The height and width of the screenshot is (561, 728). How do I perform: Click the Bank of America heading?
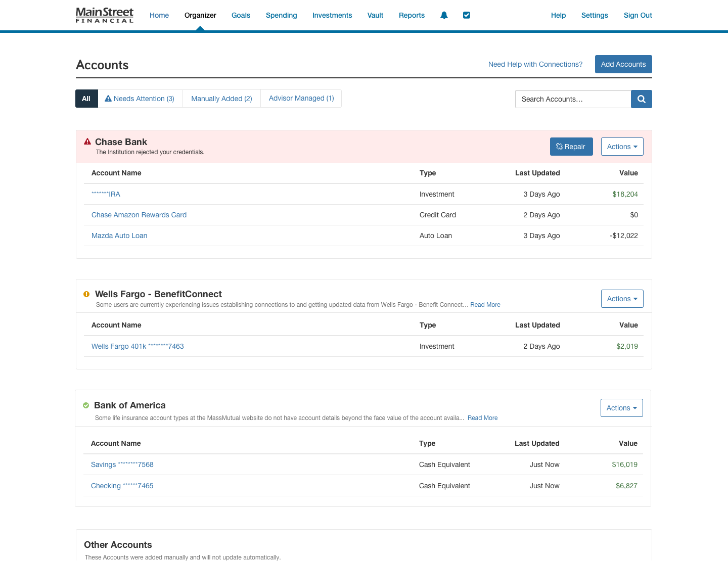[130, 405]
